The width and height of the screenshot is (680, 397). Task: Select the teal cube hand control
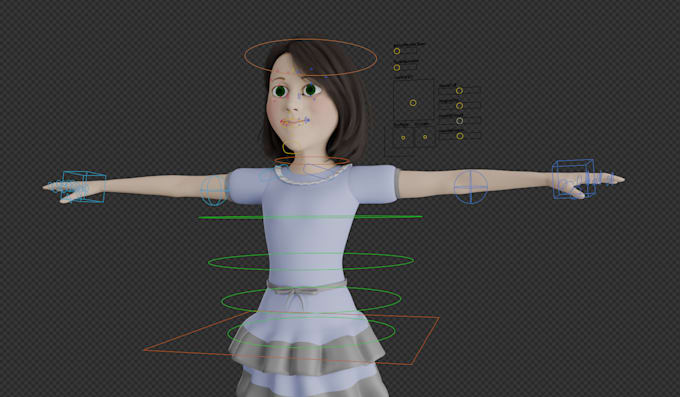(x=84, y=187)
